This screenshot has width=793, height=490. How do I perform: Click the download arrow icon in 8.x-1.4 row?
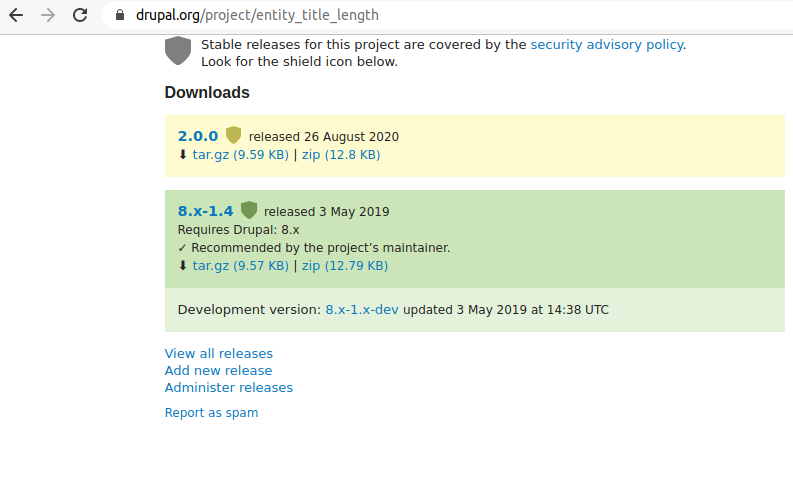183,265
